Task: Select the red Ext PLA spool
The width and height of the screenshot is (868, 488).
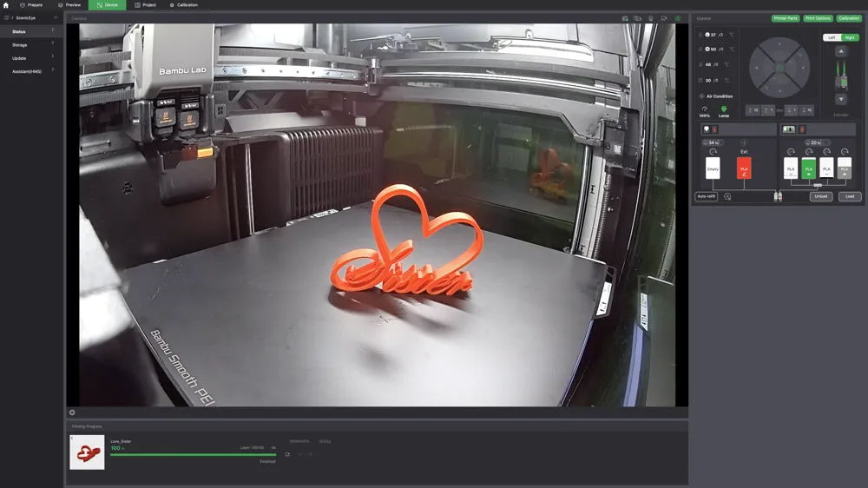Action: tap(744, 168)
